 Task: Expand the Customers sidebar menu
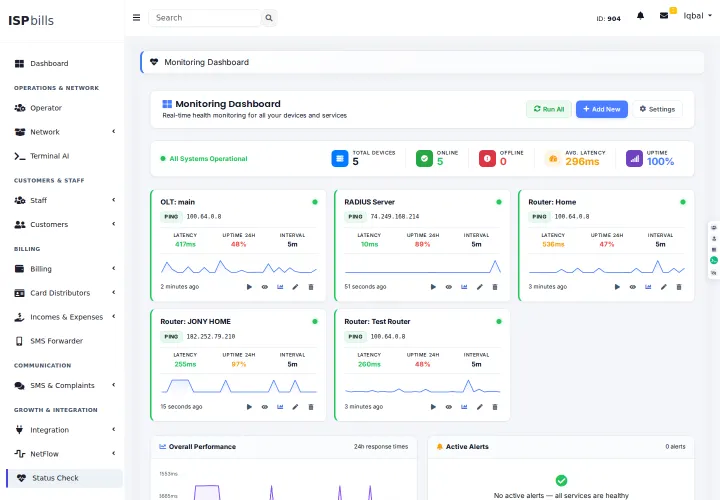[x=64, y=225]
